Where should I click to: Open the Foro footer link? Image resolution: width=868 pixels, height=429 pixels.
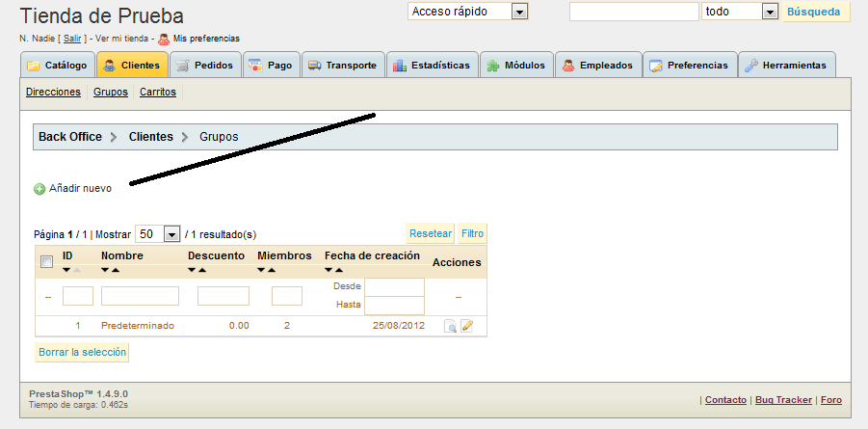pos(831,400)
